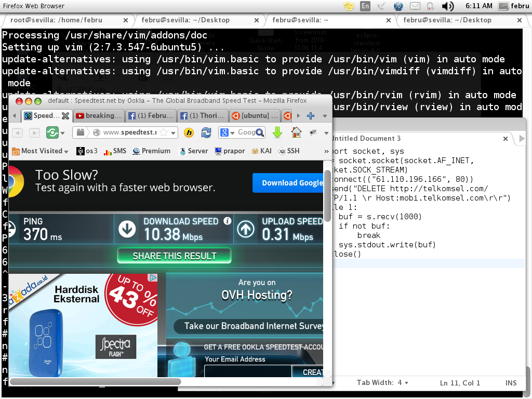532x399 pixels.
Task: Switch to the [ubuntu] Firefox tab
Action: click(255, 116)
